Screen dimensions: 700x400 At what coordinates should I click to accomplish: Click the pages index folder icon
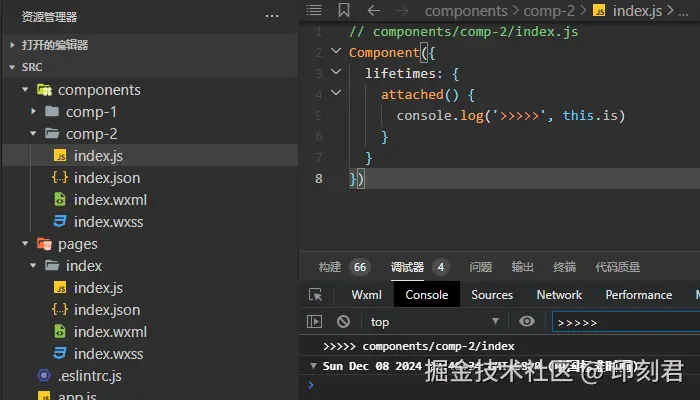52,266
